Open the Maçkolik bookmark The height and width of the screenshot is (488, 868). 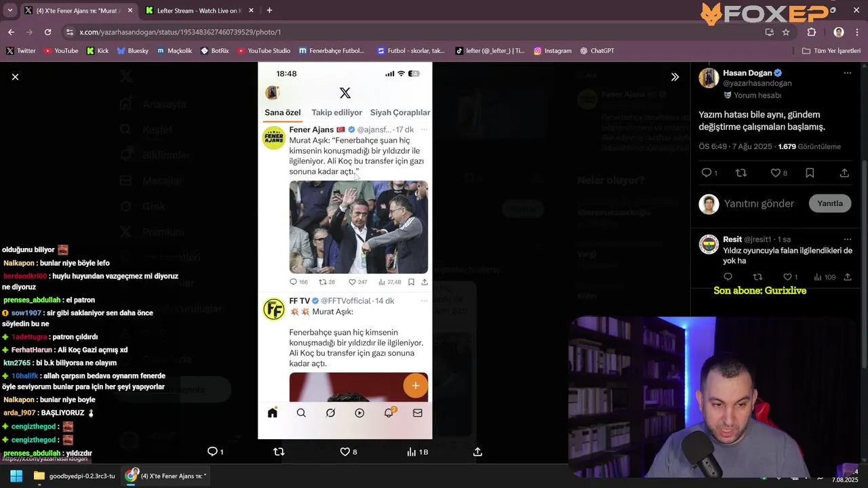(x=175, y=51)
